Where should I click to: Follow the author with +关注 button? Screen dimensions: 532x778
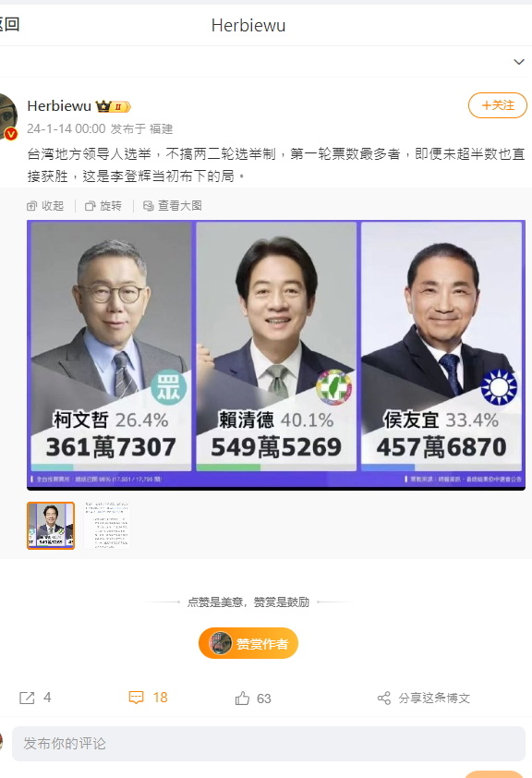pyautogui.click(x=497, y=105)
